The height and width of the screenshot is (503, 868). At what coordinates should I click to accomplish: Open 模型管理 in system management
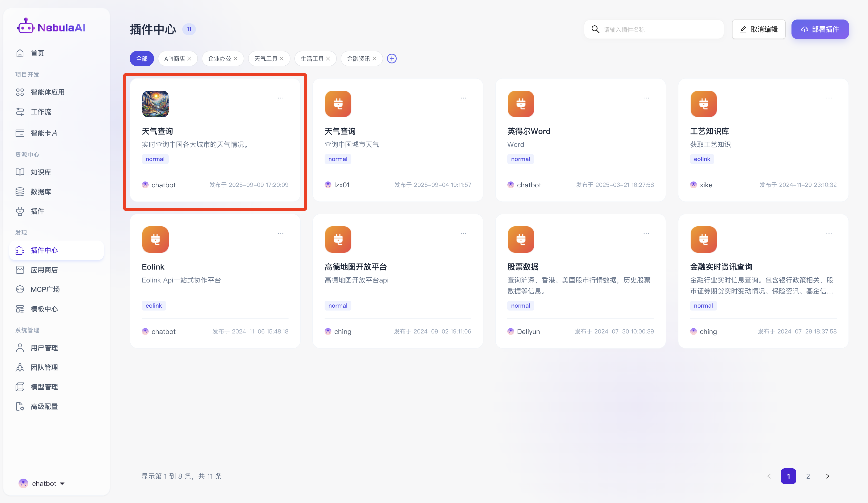coord(44,387)
